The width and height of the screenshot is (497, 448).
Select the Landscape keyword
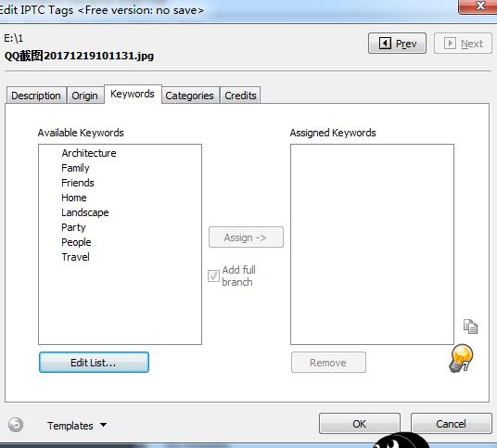click(85, 212)
